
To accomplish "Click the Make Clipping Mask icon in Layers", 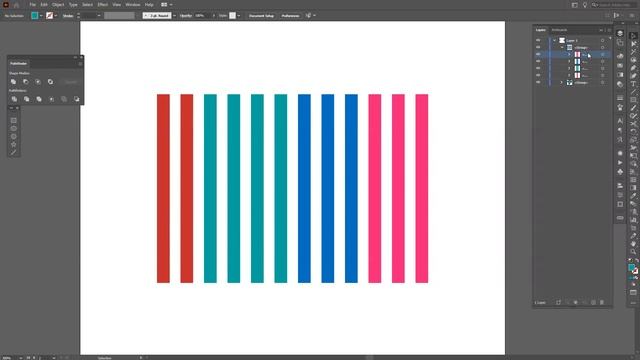I will tap(576, 302).
